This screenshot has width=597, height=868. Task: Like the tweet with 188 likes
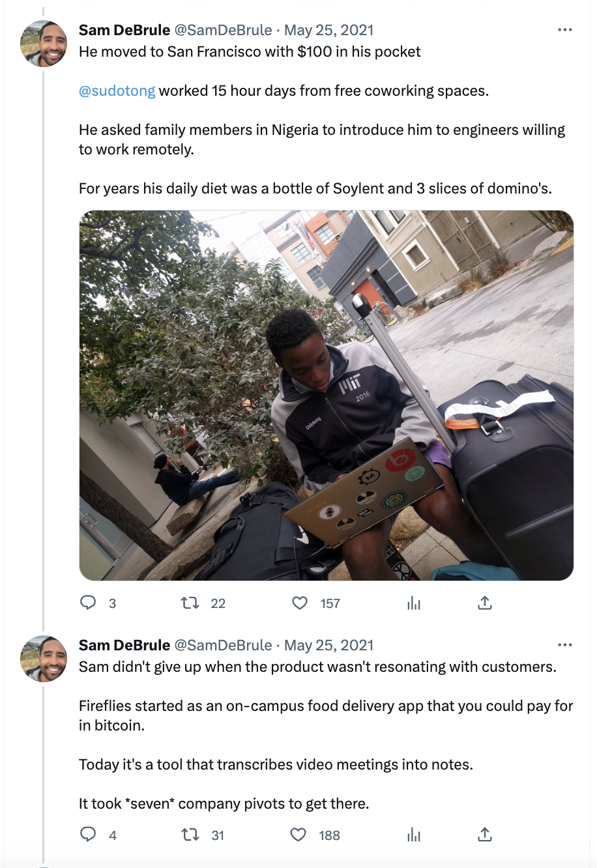pyautogui.click(x=298, y=835)
